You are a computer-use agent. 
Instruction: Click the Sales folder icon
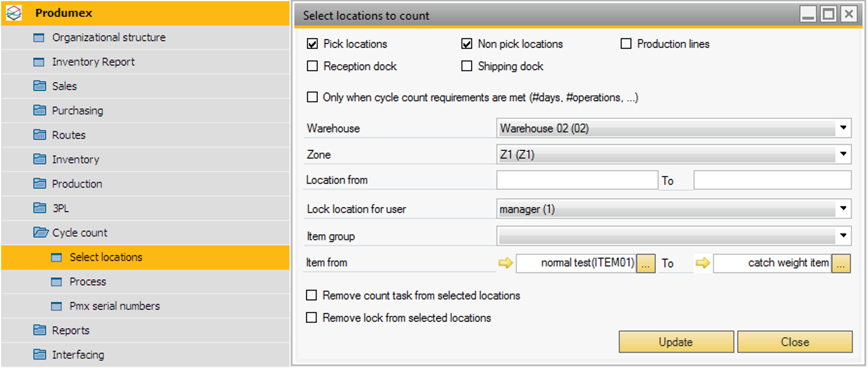(40, 86)
